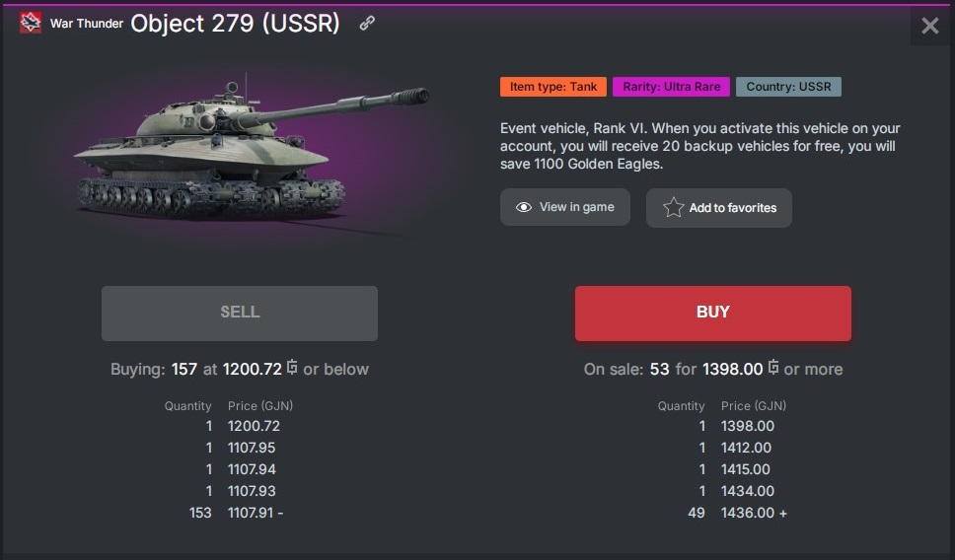Click the GJN coin icon beside 1200.72
This screenshot has height=560, width=955.
(292, 368)
